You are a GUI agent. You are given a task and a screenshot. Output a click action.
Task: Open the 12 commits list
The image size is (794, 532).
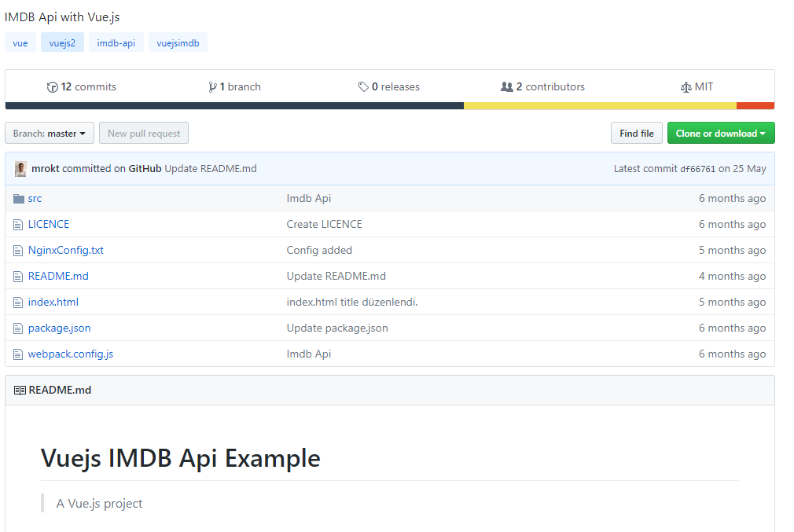[x=81, y=86]
